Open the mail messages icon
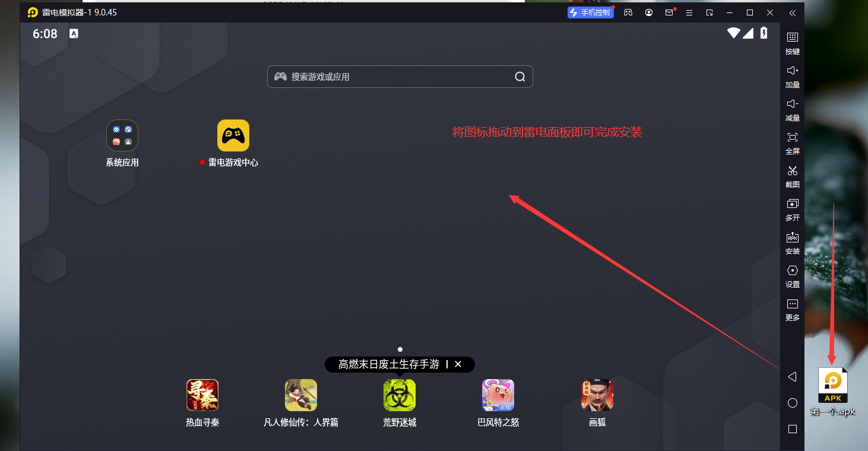 tap(669, 12)
